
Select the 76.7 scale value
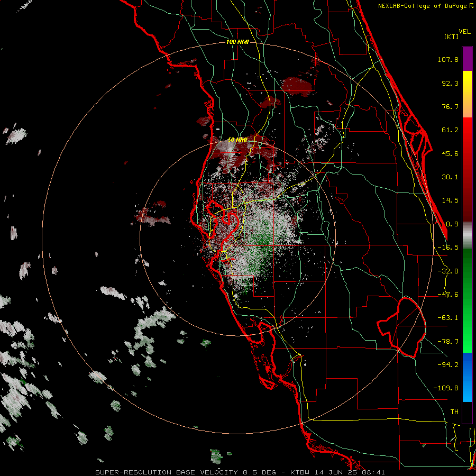point(450,106)
